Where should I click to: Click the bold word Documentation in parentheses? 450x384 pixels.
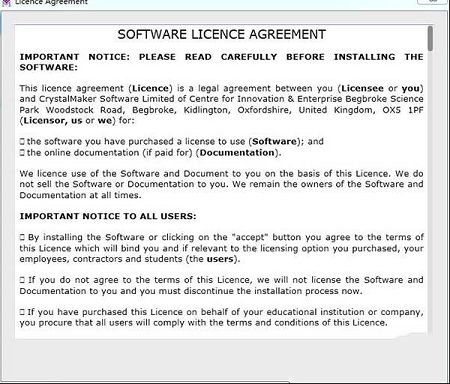pos(237,153)
